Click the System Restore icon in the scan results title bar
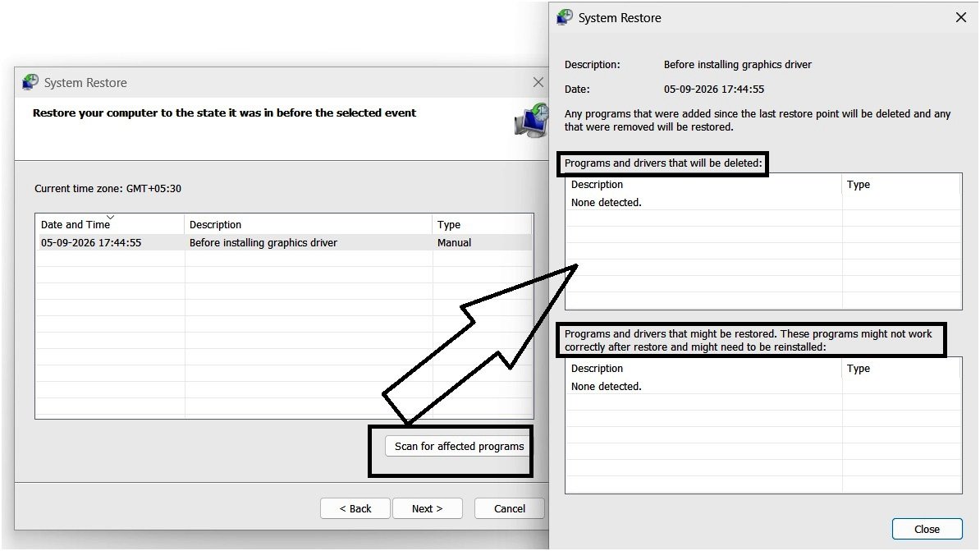The width and height of the screenshot is (980, 551). 565,17
